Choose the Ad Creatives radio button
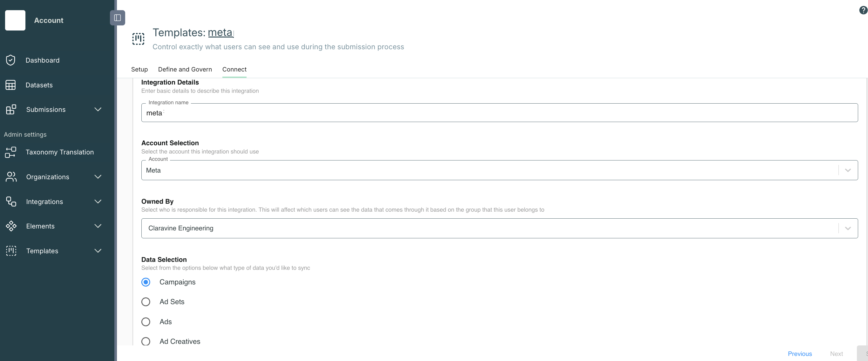The image size is (868, 361). click(146, 341)
